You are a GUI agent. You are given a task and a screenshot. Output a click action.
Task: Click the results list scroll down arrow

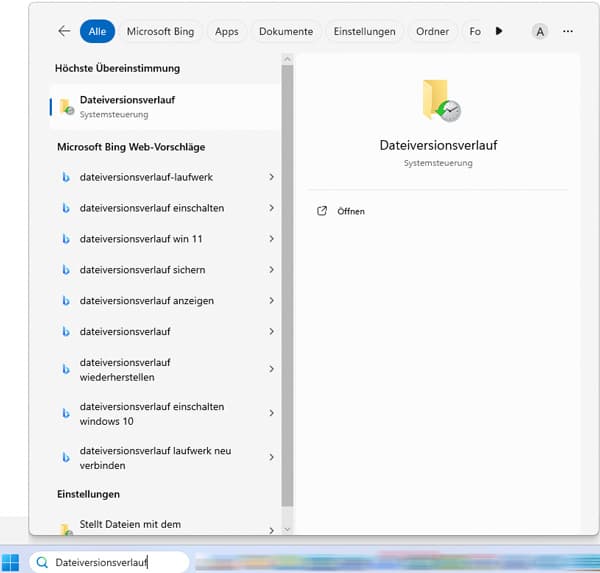(x=287, y=530)
